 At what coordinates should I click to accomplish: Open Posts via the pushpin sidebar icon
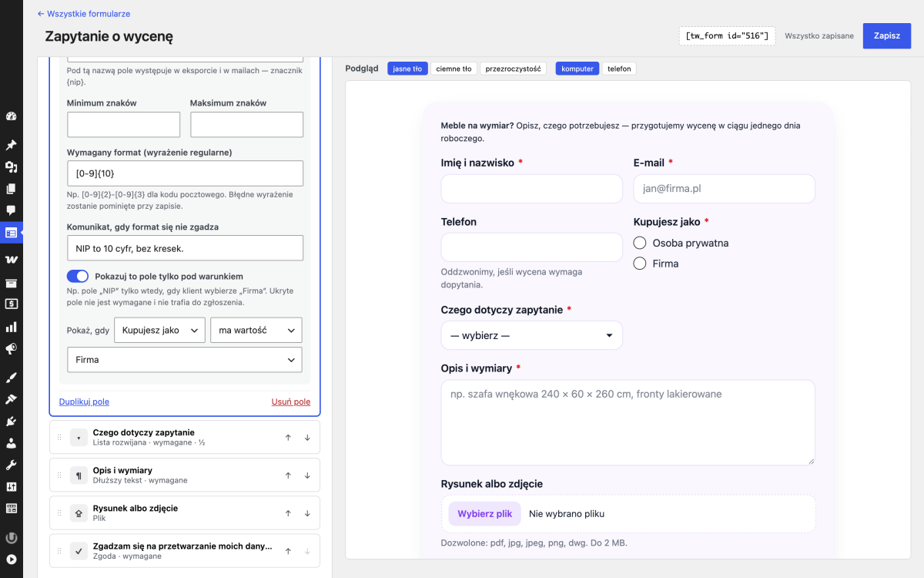coord(11,145)
